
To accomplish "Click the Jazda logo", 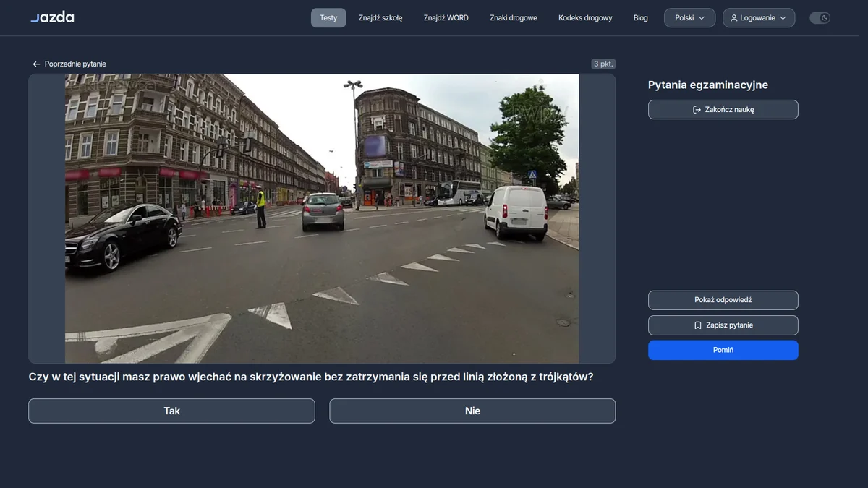I will (52, 17).
